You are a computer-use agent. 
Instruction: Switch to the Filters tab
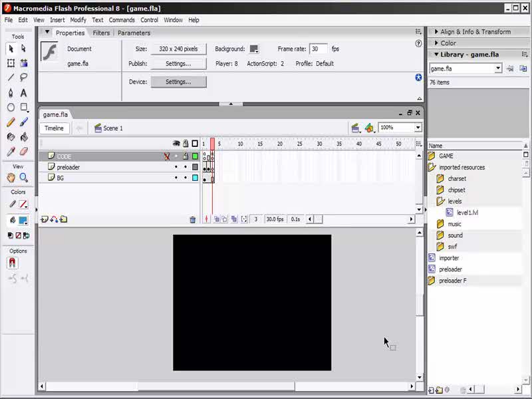click(101, 33)
